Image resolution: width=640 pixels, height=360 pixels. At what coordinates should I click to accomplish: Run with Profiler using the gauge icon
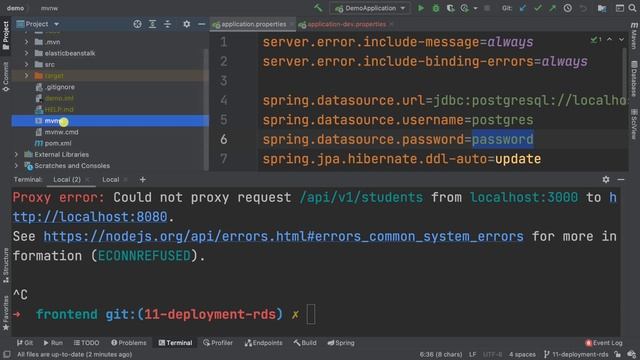pyautogui.click(x=464, y=8)
